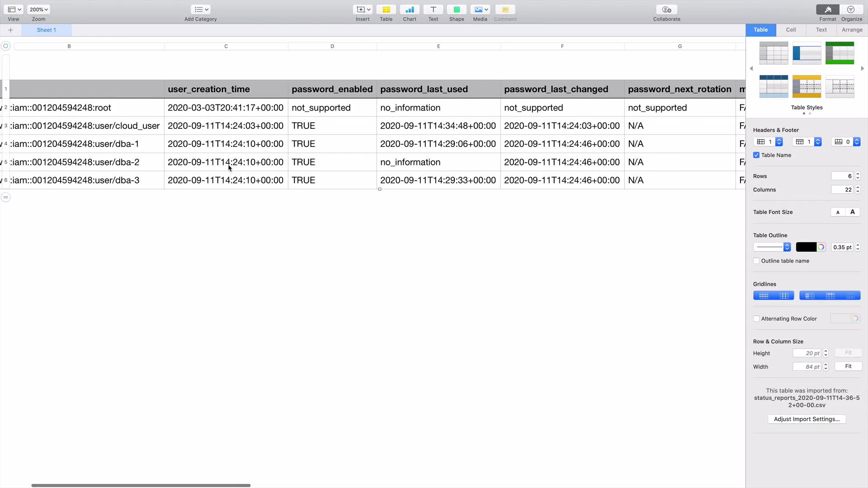Insert a Shape from toolbar
This screenshot has width=868, height=488.
[457, 10]
